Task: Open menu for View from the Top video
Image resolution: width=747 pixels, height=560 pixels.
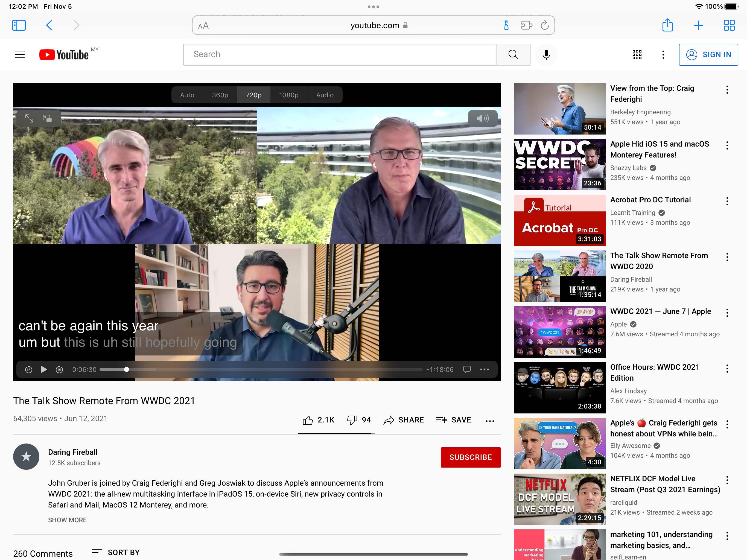Action: tap(727, 90)
